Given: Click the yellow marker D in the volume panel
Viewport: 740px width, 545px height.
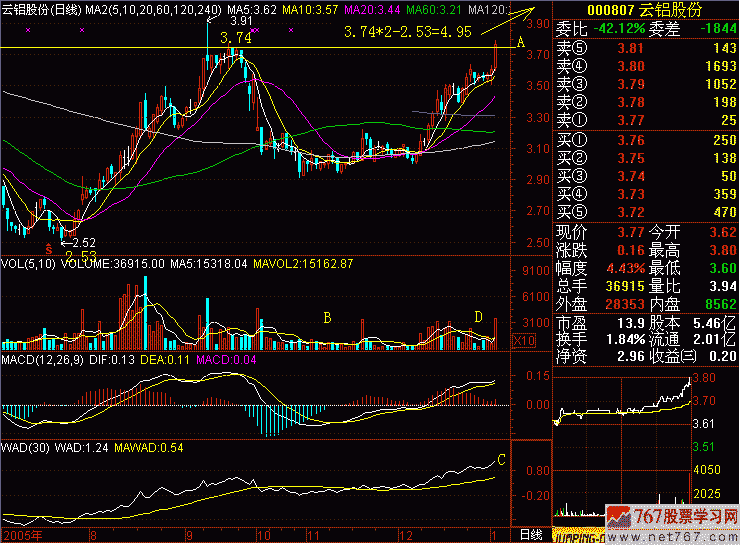Looking at the screenshot, I should (478, 317).
